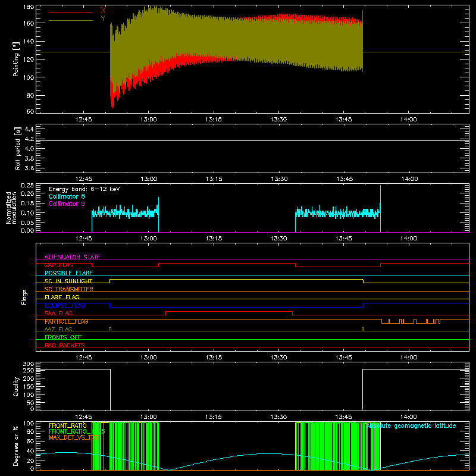Click the 'Degrees or %' axis title
The width and height of the screenshot is (476, 476).
(x=16, y=446)
